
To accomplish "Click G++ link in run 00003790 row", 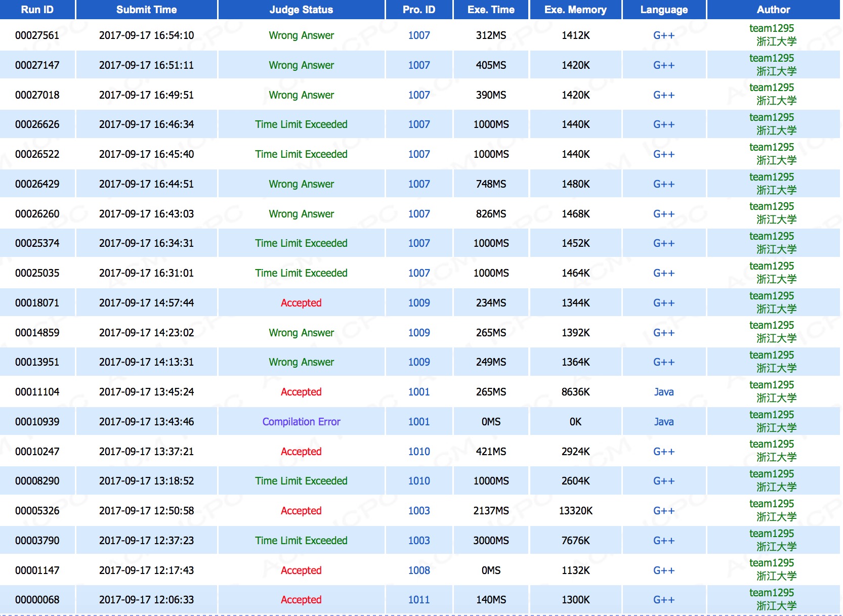I will point(663,541).
